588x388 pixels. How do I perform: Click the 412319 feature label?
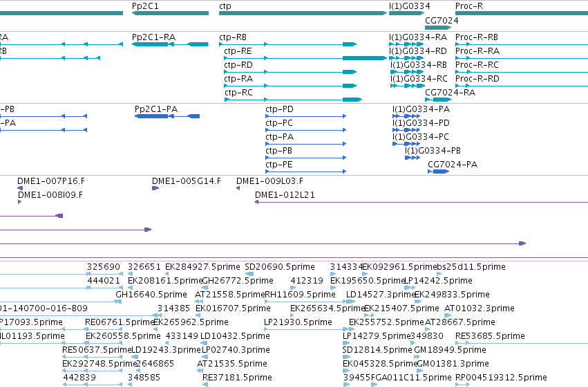click(306, 281)
